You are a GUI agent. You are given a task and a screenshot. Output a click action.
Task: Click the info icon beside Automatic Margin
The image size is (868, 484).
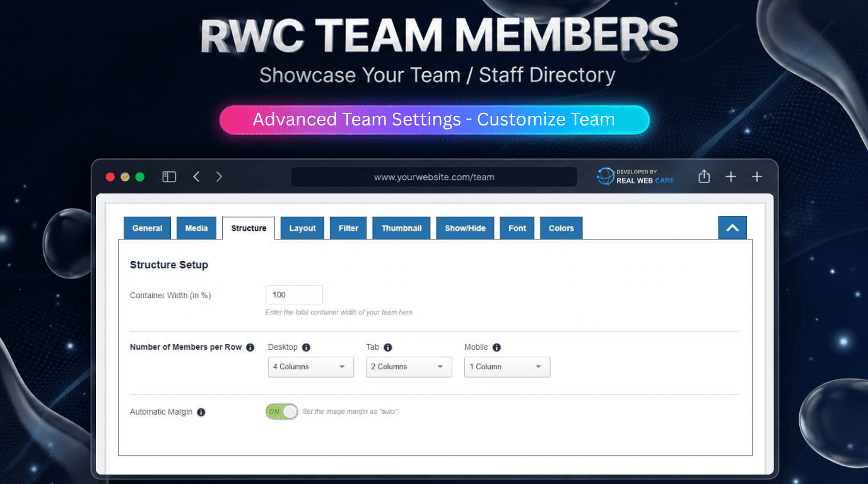tap(201, 412)
